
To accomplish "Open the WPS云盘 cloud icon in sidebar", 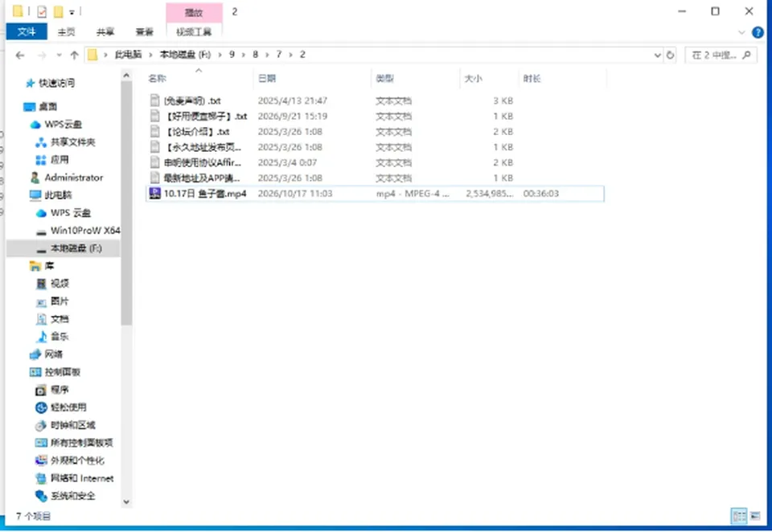I will tap(35, 125).
